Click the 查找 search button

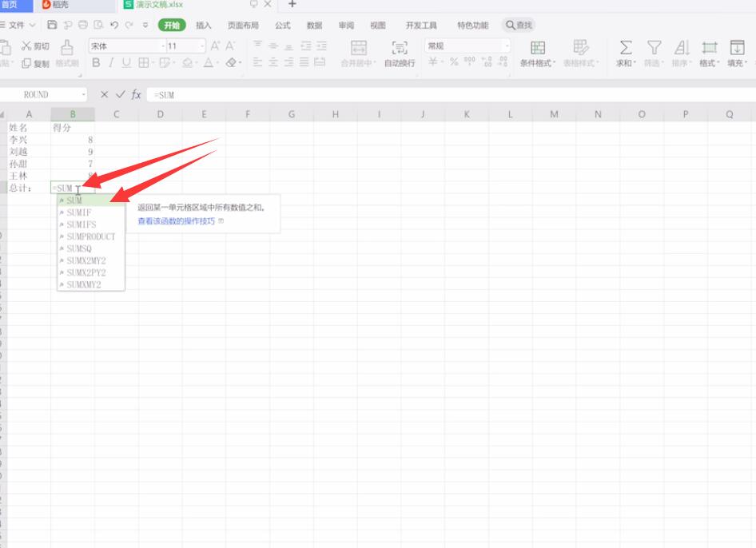pyautogui.click(x=519, y=25)
